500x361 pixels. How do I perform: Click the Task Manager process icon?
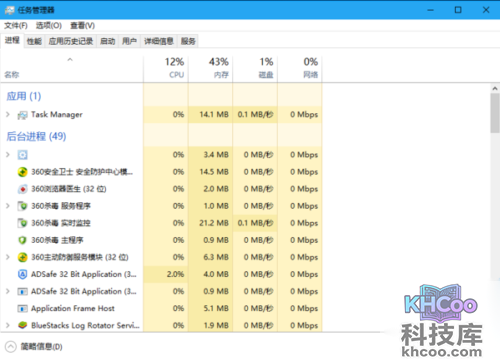pyautogui.click(x=22, y=115)
